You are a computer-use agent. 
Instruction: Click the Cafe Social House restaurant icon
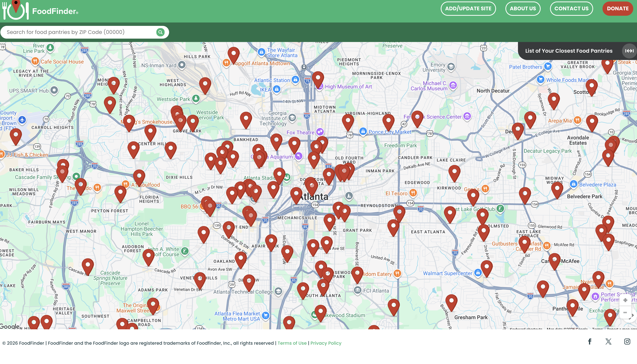[x=35, y=61]
